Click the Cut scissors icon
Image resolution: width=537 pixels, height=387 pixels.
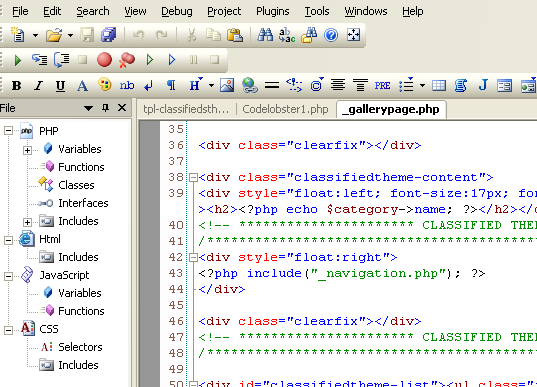point(191,35)
